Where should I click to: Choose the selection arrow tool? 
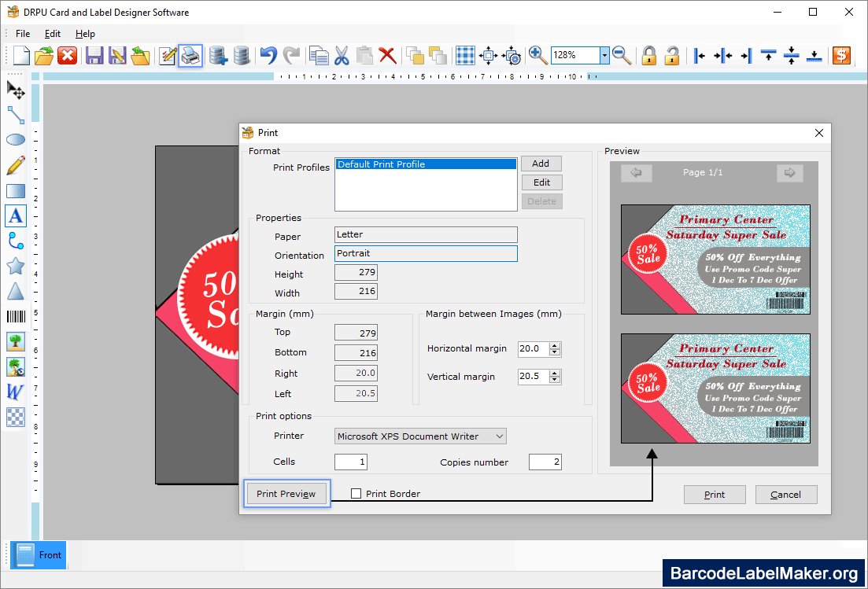16,90
